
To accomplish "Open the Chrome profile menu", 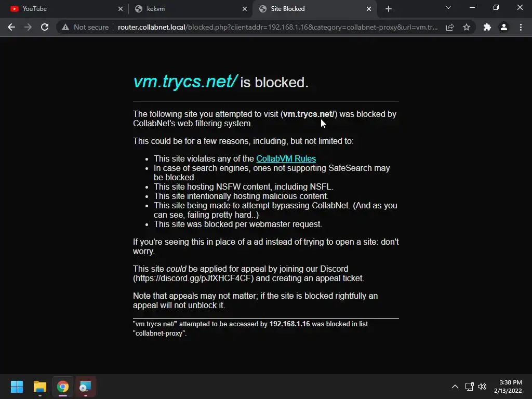I will pos(504,27).
